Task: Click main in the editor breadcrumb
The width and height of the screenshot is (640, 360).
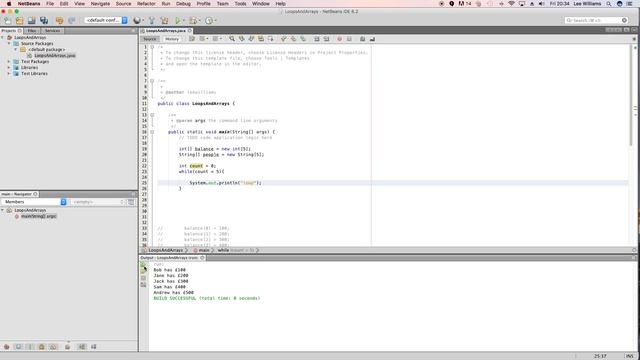Action: (204, 250)
